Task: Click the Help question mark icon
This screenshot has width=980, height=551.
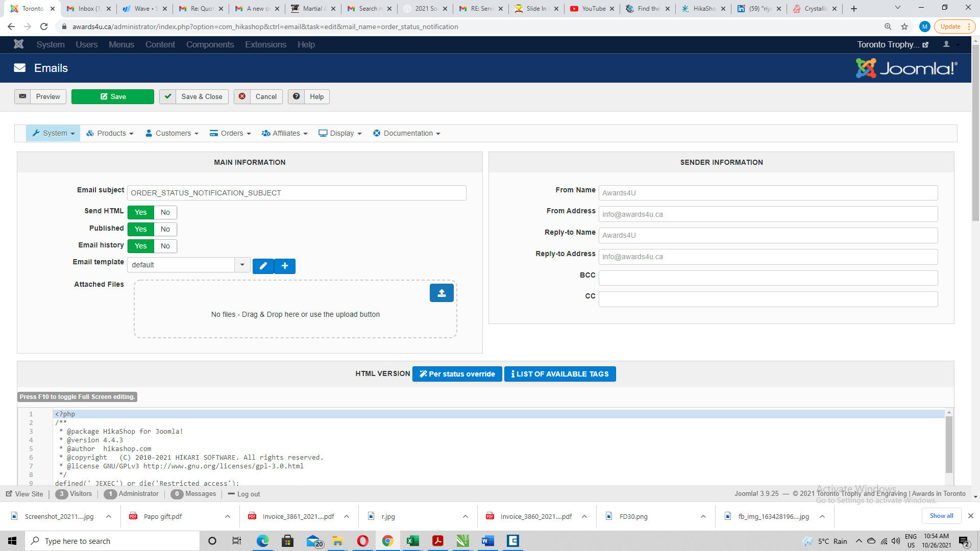Action: click(296, 96)
